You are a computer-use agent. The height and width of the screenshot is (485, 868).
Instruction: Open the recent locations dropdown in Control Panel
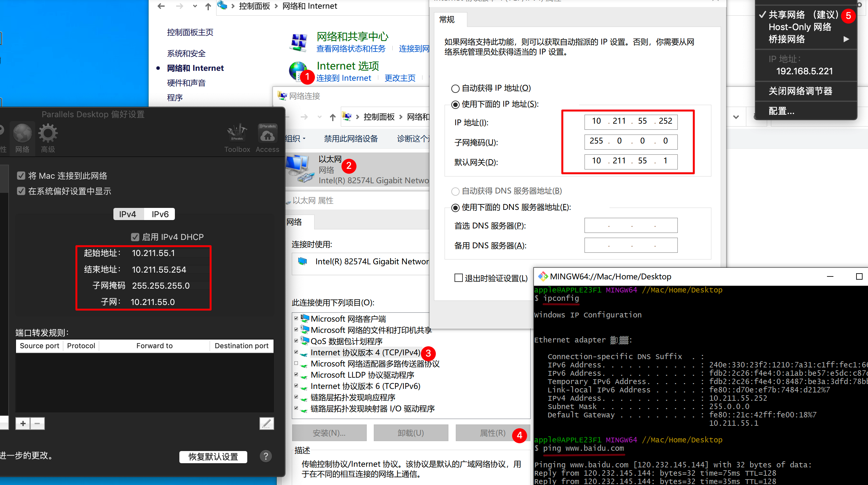(x=195, y=6)
